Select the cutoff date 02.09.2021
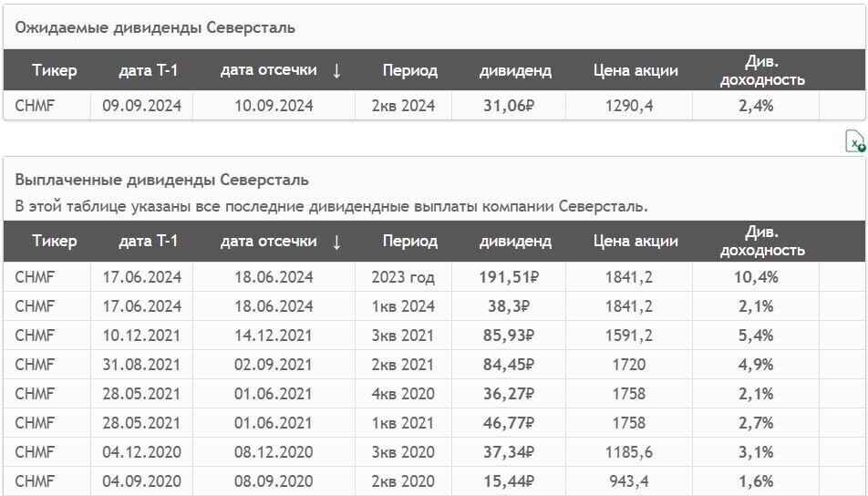 [x=274, y=365]
